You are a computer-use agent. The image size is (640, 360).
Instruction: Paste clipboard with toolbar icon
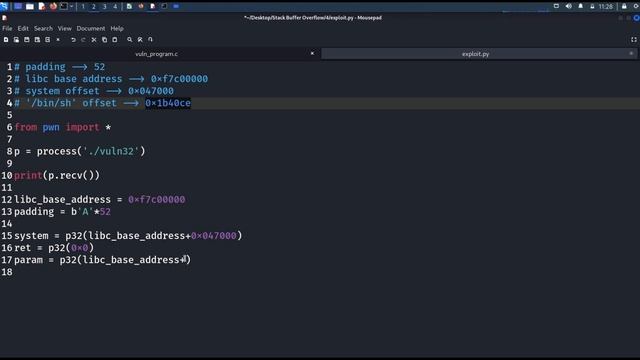[x=115, y=40]
